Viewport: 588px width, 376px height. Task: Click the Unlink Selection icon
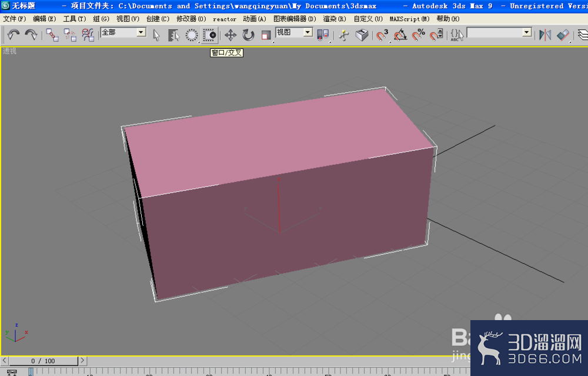pos(70,35)
